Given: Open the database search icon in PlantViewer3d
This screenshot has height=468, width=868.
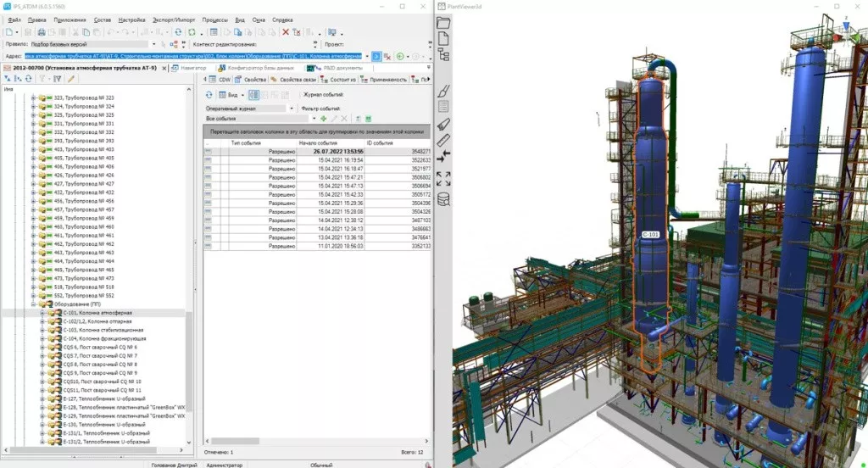Looking at the screenshot, I should [443, 199].
